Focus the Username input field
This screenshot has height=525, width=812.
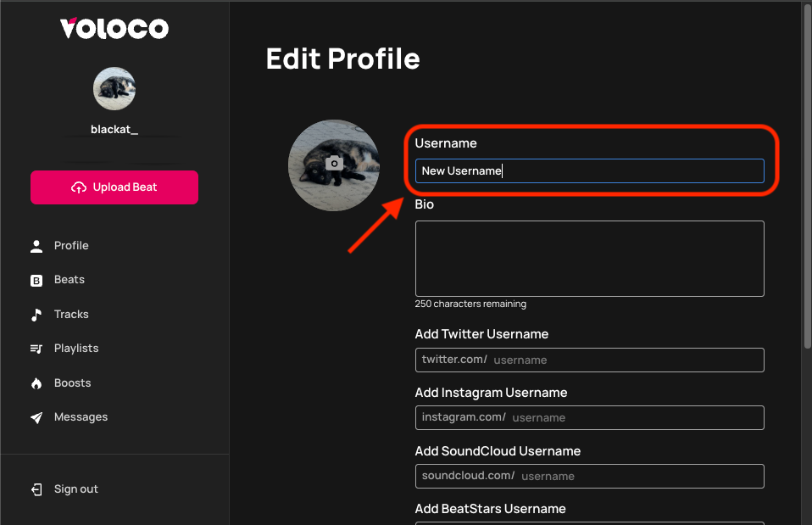(589, 171)
